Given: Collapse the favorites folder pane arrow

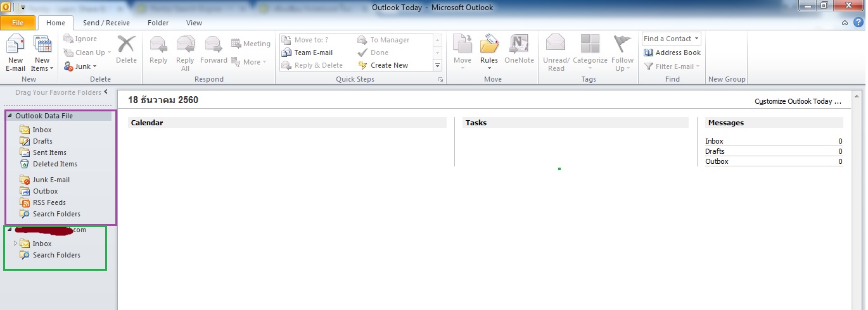Looking at the screenshot, I should point(106,92).
